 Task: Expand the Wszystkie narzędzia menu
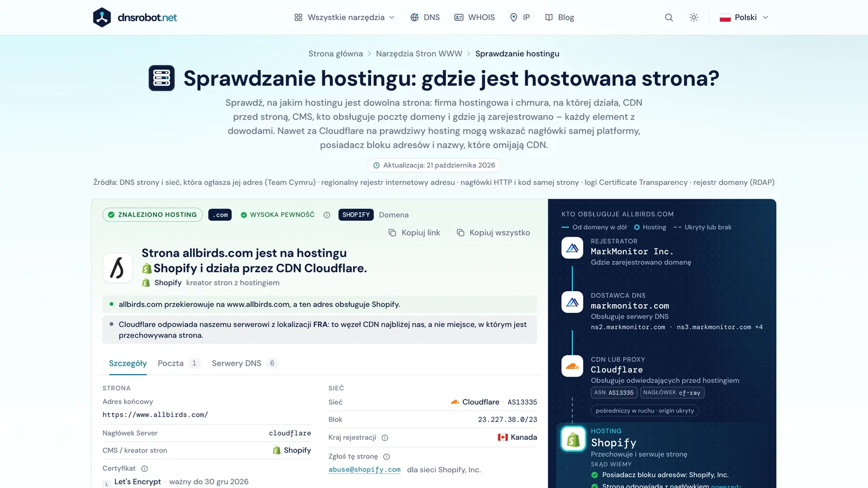click(344, 17)
